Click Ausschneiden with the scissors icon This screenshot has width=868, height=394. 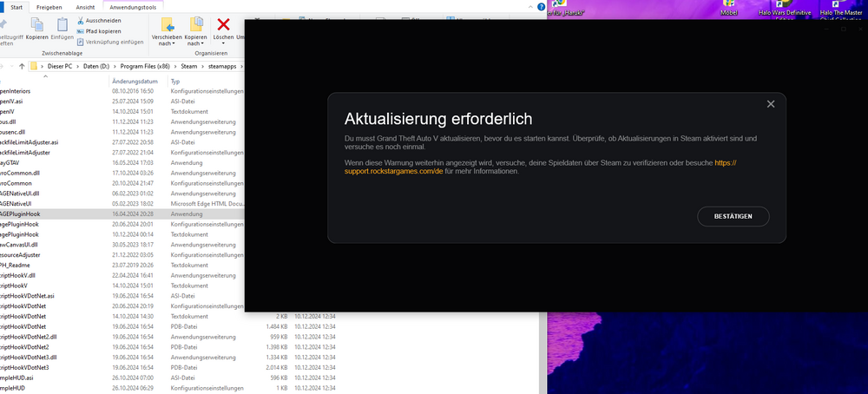pyautogui.click(x=99, y=21)
